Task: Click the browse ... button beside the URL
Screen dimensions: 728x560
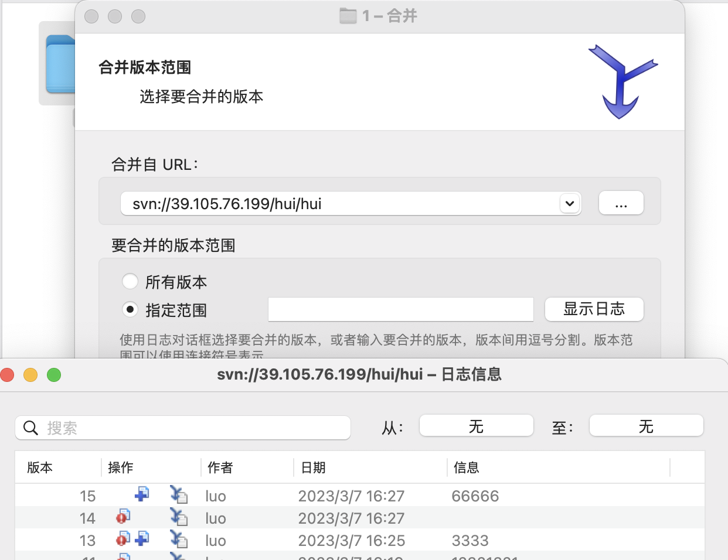Action: pos(621,204)
